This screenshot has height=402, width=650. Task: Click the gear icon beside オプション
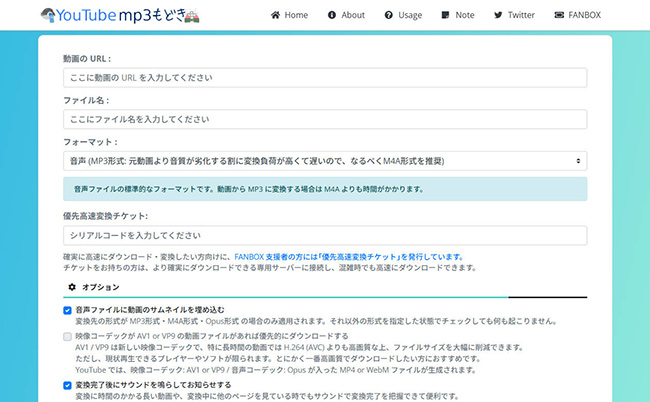click(72, 287)
